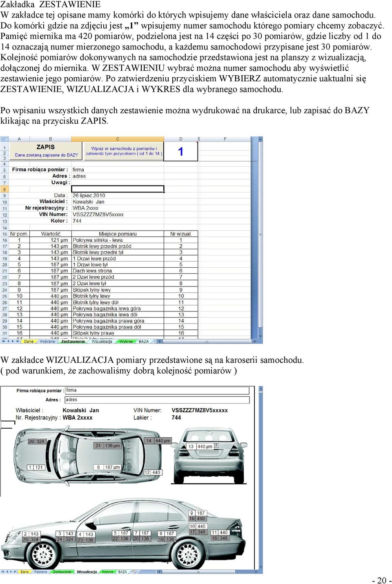The height and width of the screenshot is (584, 392).
Task: Click 'Lakier' value 744 in Wizualizacja
Action: pyautogui.click(x=176, y=418)
